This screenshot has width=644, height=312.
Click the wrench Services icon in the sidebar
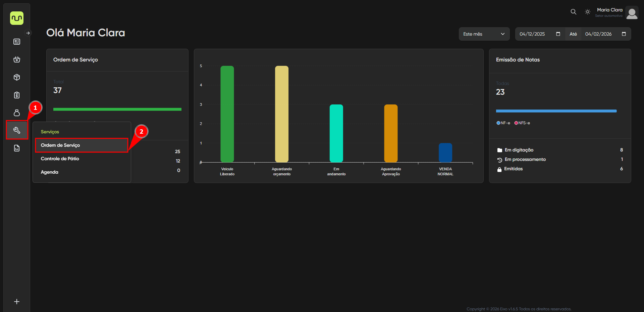(17, 130)
